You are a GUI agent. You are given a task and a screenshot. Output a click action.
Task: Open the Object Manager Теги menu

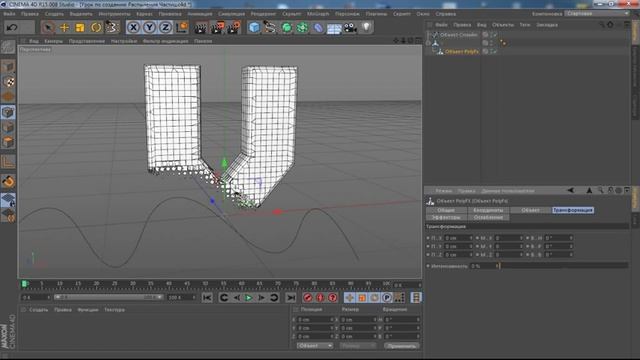(524, 25)
